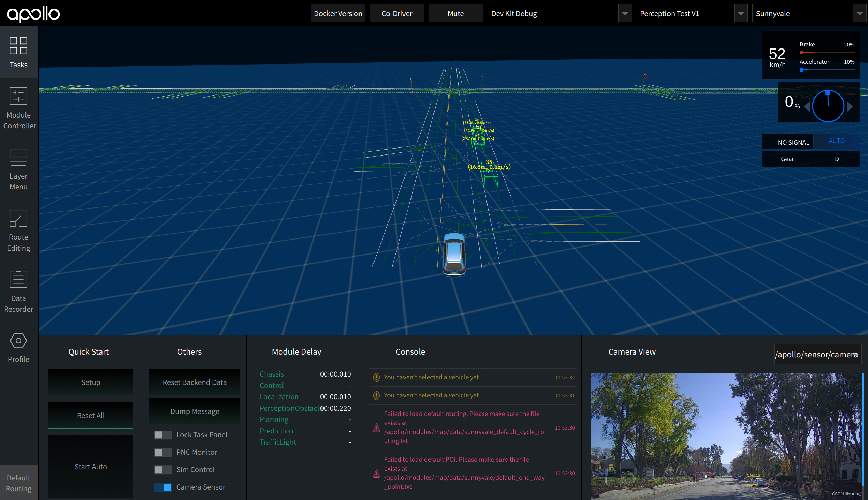Expand the Dev Kit Debug mode dropdown
This screenshot has height=500, width=868.
(625, 14)
